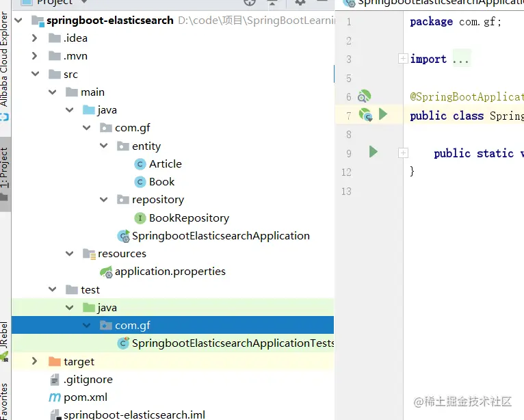Viewport: 524px width, 420px height.
Task: Open the Favorites tool window tab
Action: coord(4,401)
